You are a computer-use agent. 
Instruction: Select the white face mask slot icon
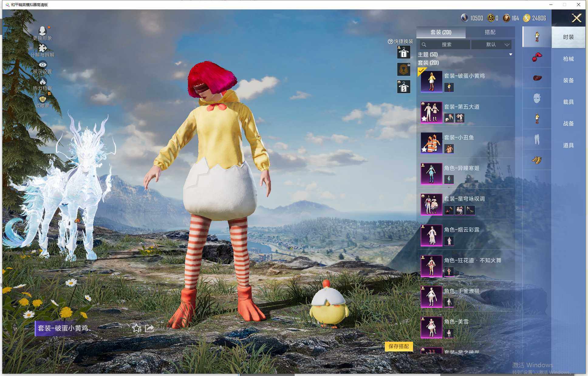pos(537,98)
